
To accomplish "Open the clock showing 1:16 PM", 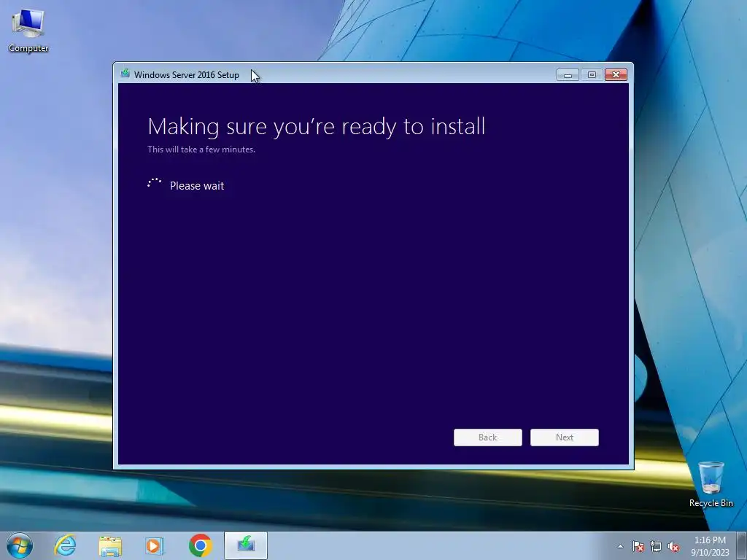I will (x=710, y=546).
